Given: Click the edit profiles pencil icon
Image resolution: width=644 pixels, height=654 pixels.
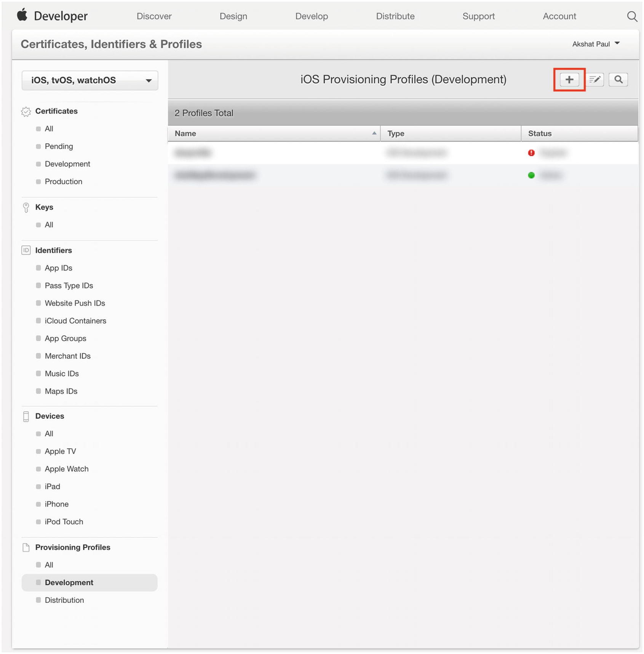Looking at the screenshot, I should (594, 80).
